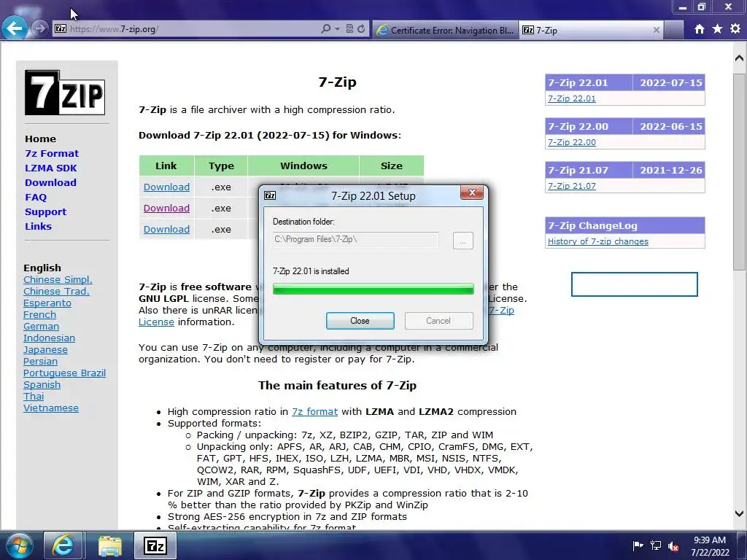Close the 7-Zip browser tab
The height and width of the screenshot is (560, 747).
[657, 30]
